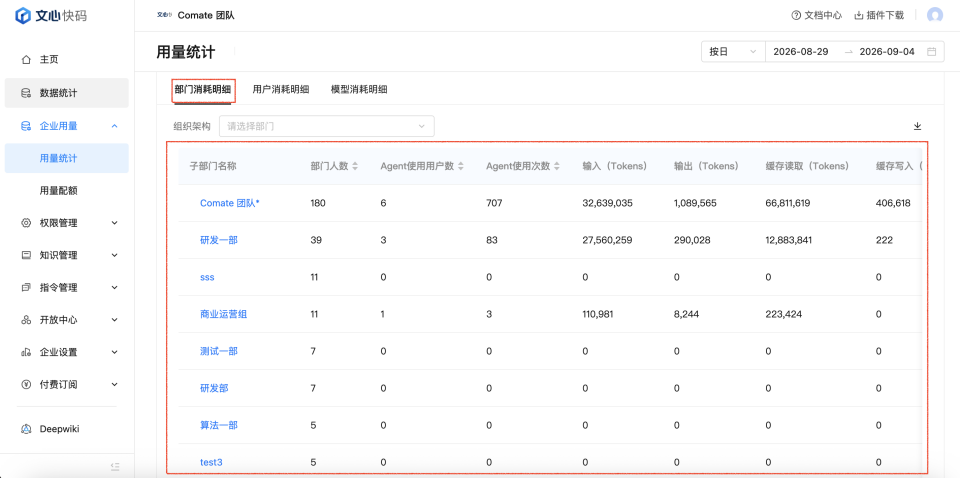
Task: Open the user avatar in top right
Action: coord(935,15)
